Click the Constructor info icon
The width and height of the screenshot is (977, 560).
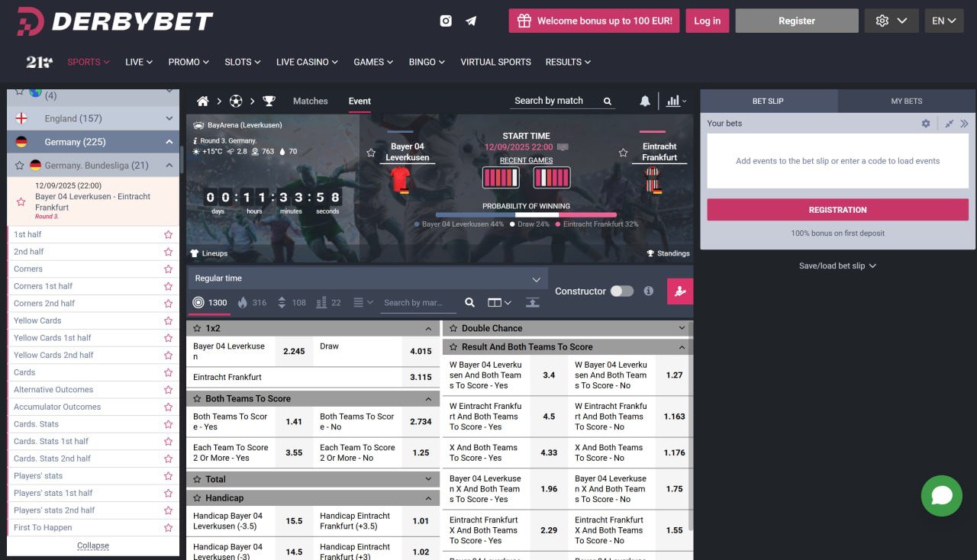click(648, 291)
